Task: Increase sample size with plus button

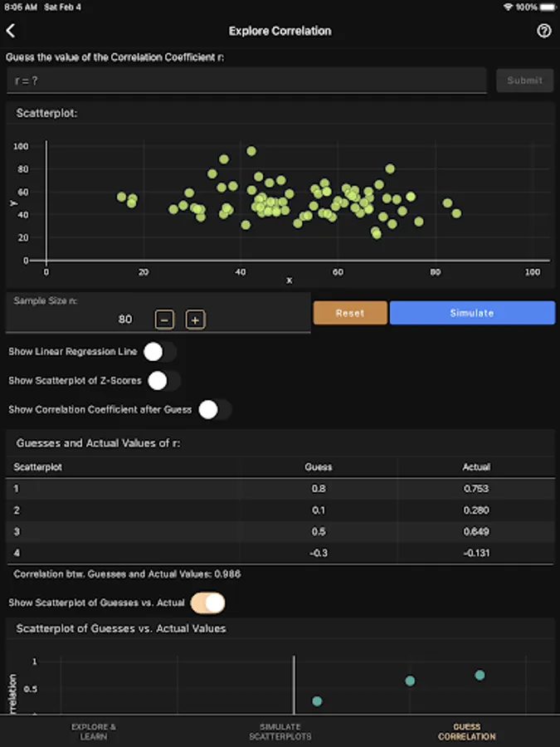Action: point(195,320)
